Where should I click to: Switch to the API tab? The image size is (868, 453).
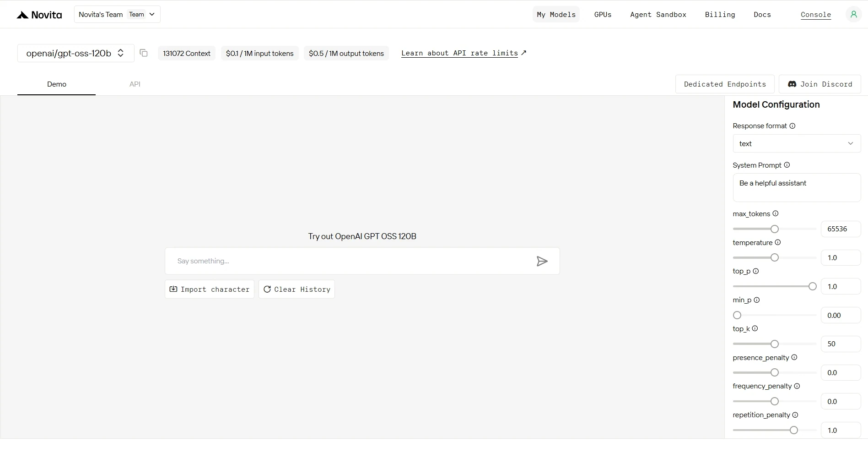(135, 84)
